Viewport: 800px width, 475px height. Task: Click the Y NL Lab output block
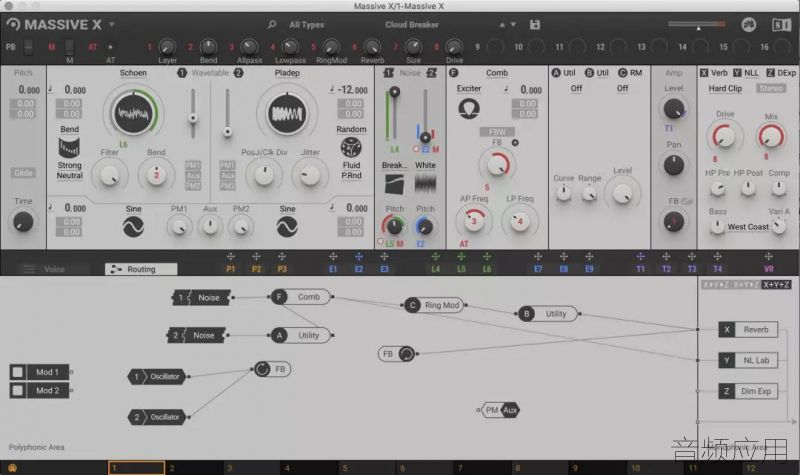tap(748, 360)
